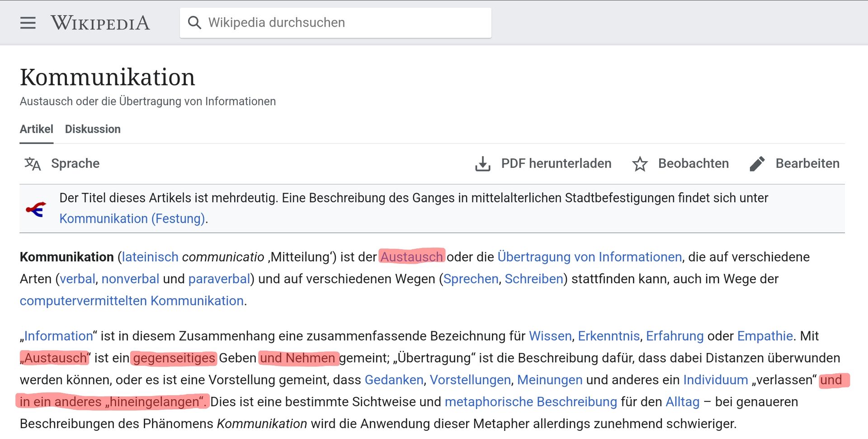Open the nonverbal link
The height and width of the screenshot is (439, 868).
[x=130, y=279]
